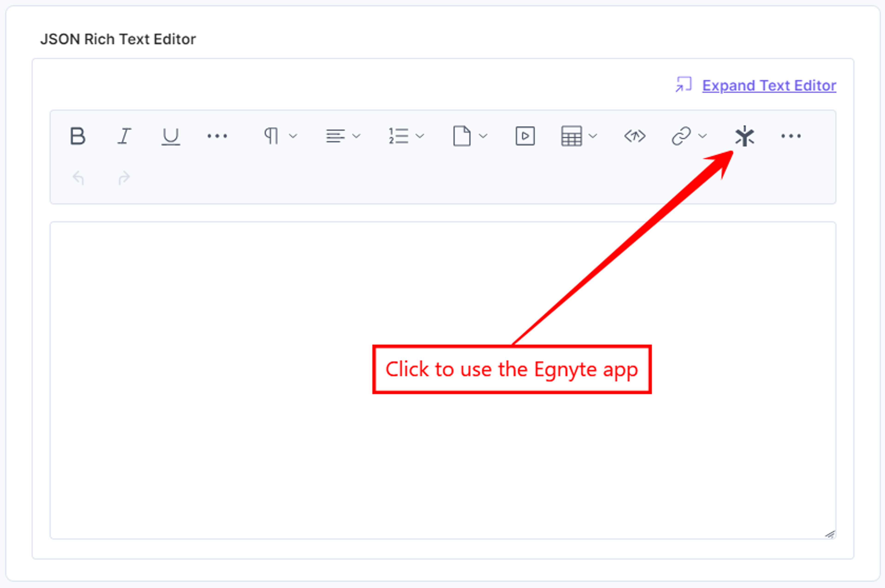
Task: Open the Egnyte app icon
Action: pyautogui.click(x=744, y=136)
